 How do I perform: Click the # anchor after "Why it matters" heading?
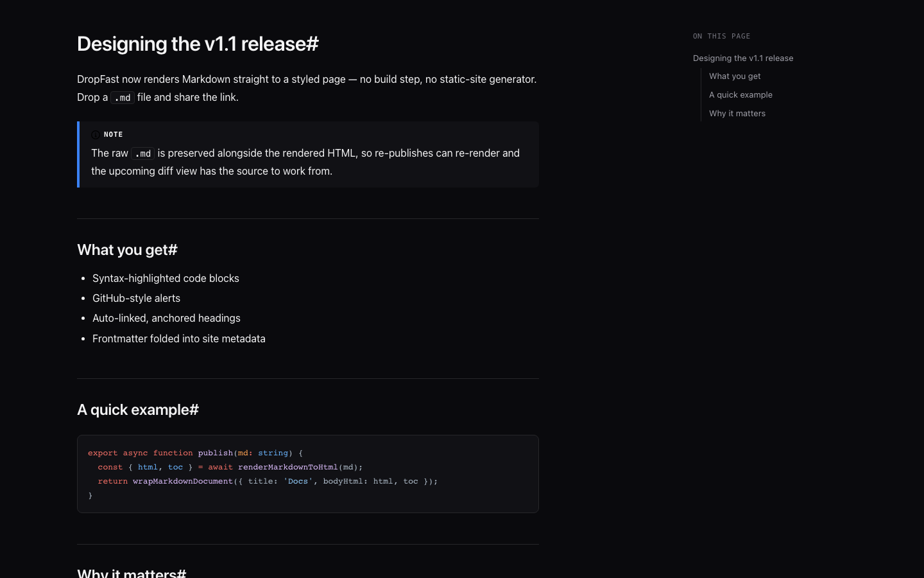pos(181,573)
